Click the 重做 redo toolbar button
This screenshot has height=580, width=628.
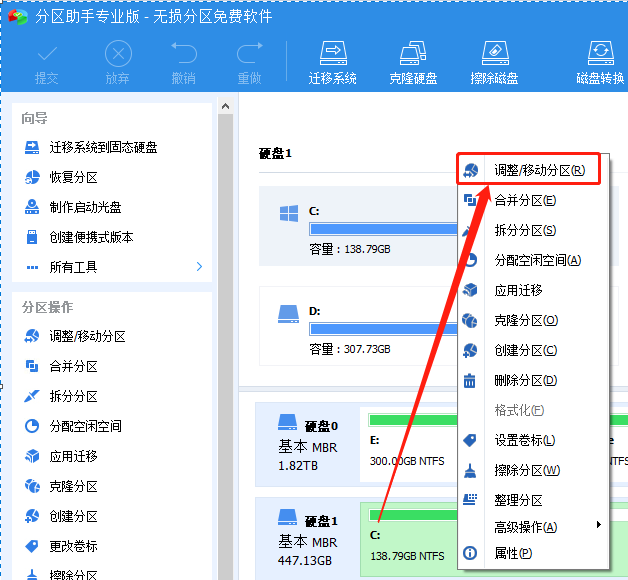coord(249,63)
